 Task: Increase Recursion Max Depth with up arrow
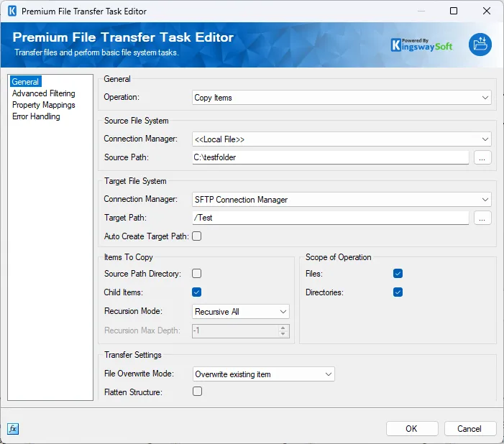(x=283, y=328)
